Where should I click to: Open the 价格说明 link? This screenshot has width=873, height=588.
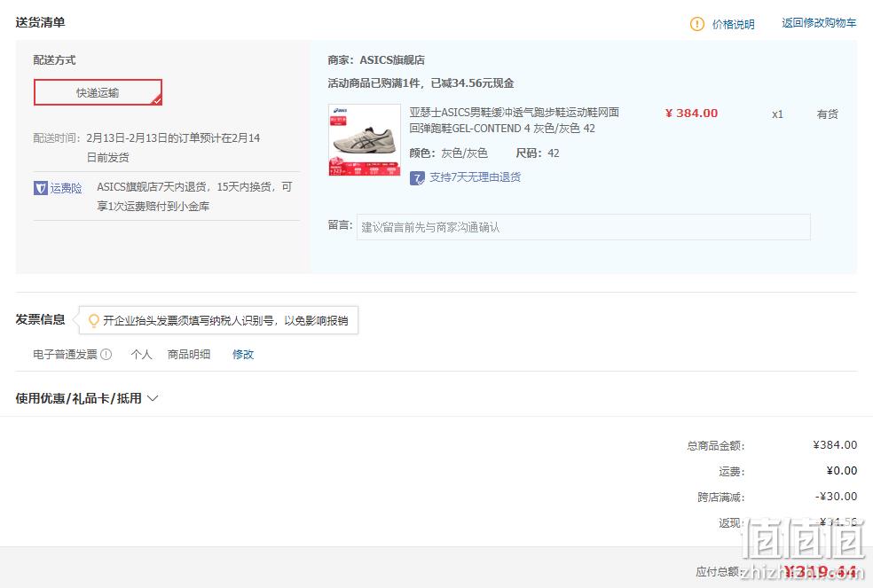click(733, 24)
